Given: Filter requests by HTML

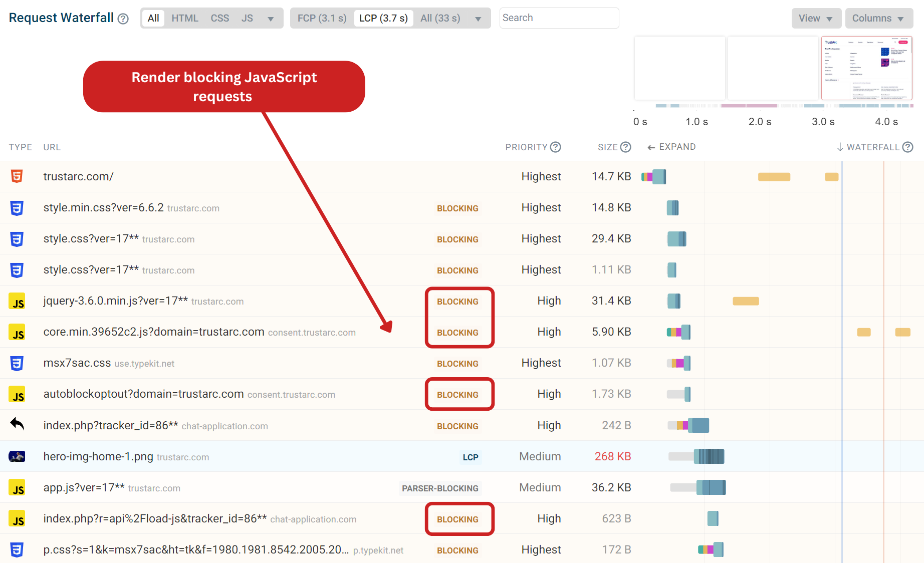Looking at the screenshot, I should click(185, 18).
